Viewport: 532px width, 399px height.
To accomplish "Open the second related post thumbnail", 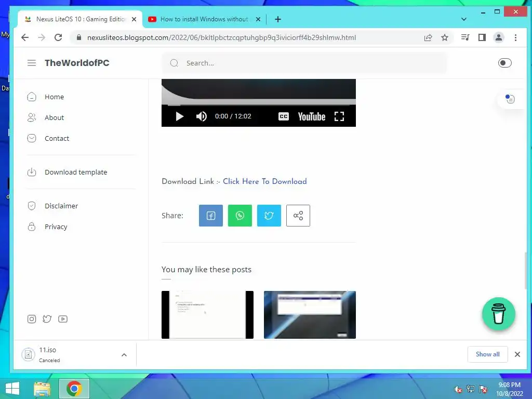I will (x=310, y=314).
